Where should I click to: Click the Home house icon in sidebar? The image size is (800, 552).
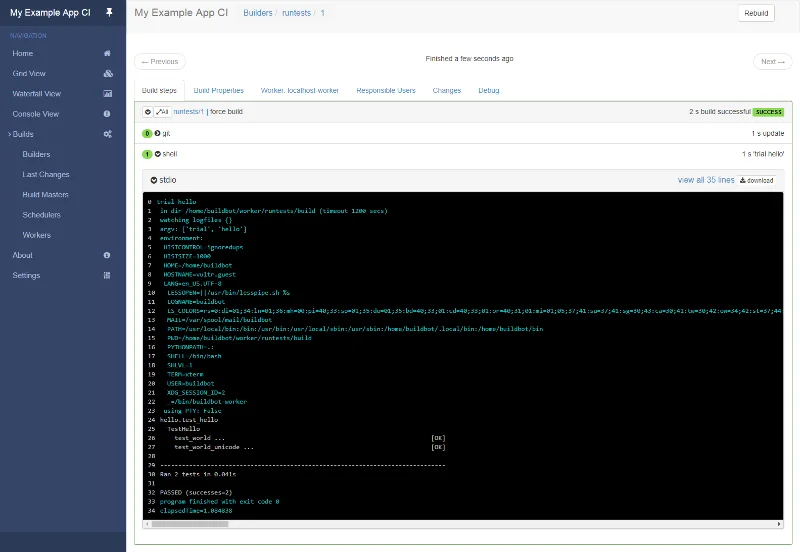107,53
